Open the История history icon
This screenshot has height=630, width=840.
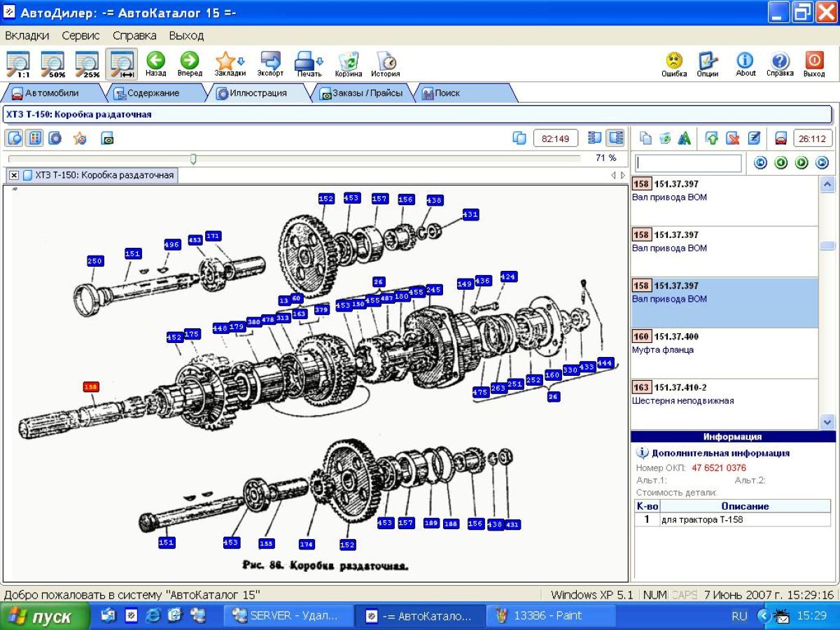[385, 63]
